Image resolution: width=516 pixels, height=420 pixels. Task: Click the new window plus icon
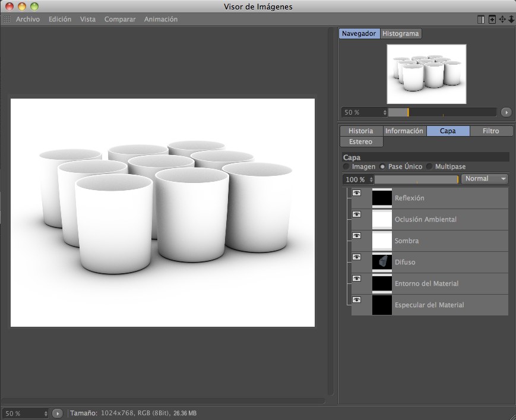pos(492,20)
